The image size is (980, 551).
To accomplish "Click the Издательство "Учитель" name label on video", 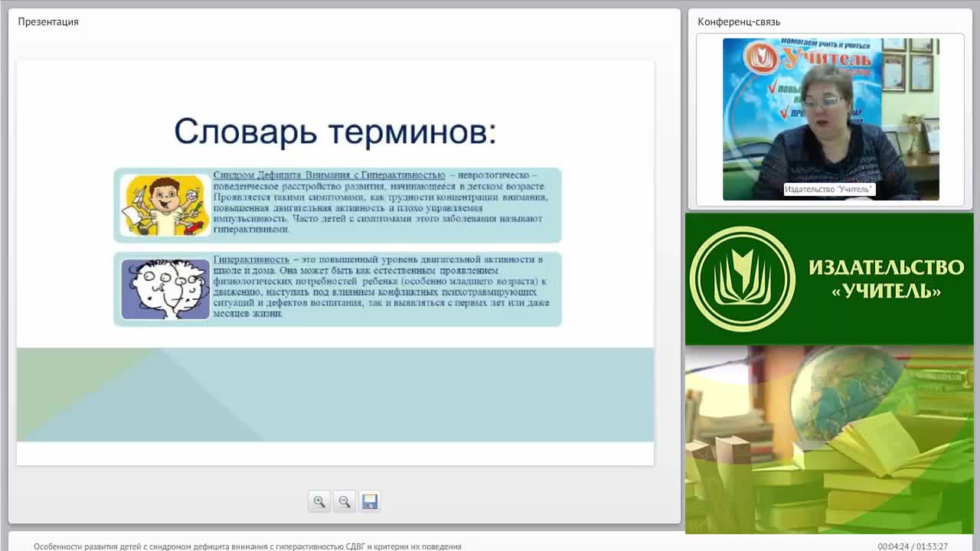I will [829, 189].
